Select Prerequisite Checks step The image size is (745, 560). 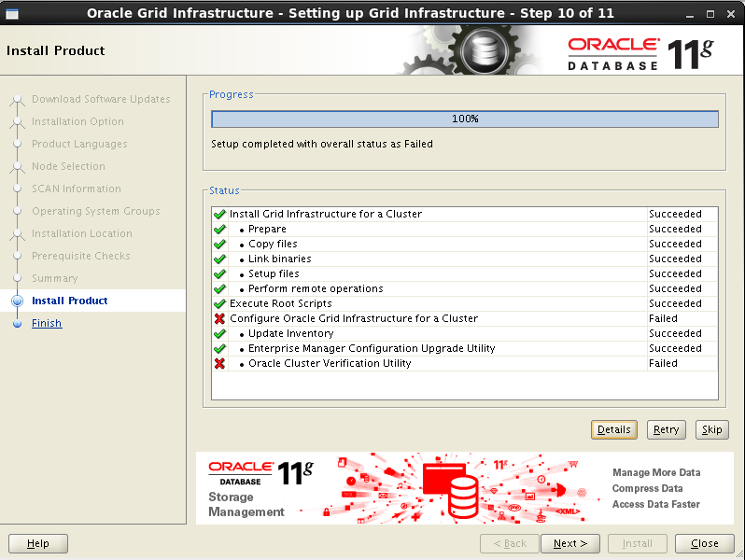coord(81,256)
